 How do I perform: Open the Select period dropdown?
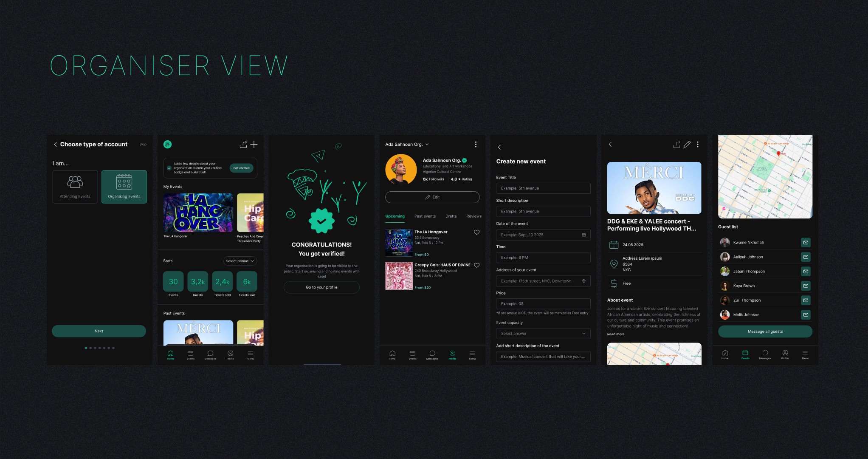coord(240,261)
